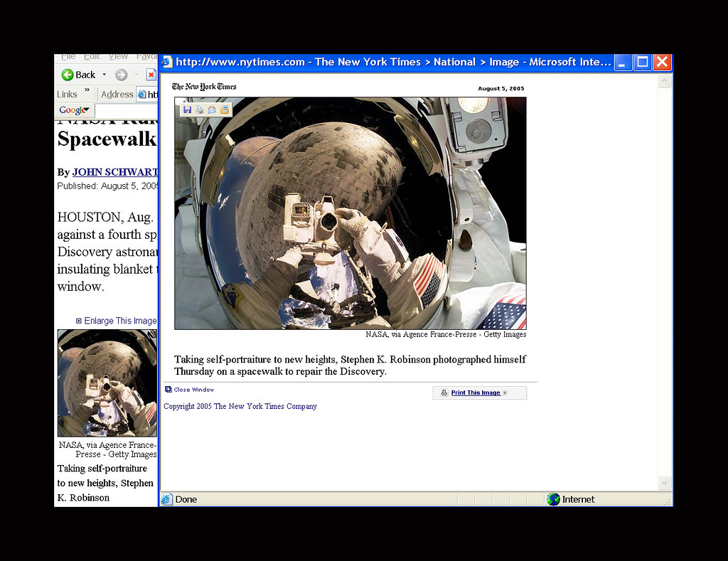The height and width of the screenshot is (561, 728).
Task: Send the image by email from the image toolbar
Action: pos(212,109)
